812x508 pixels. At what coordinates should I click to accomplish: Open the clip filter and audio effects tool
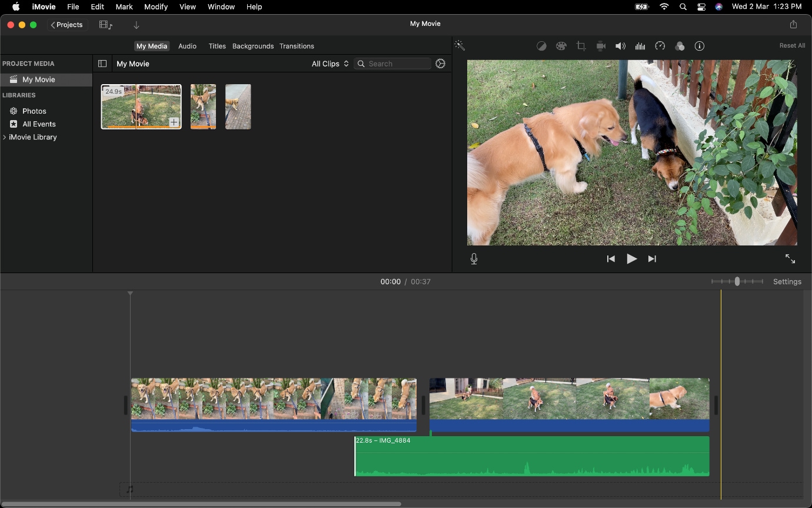pyautogui.click(x=680, y=46)
